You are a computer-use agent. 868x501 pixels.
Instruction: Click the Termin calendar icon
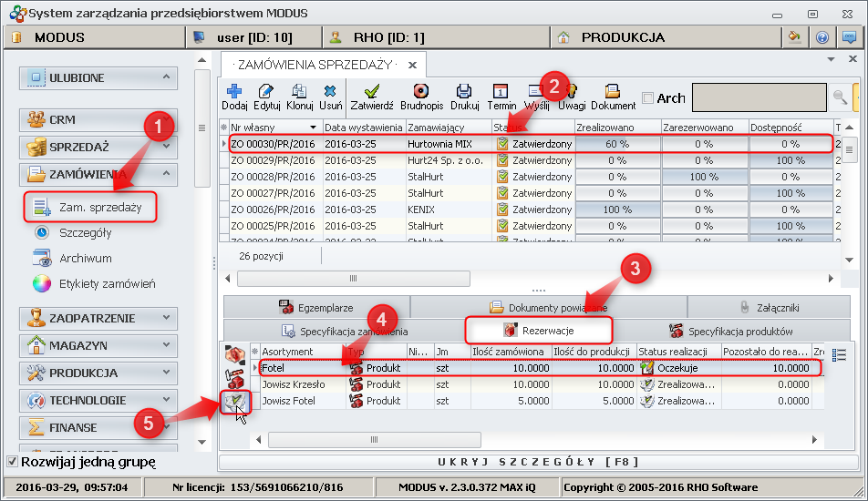pyautogui.click(x=501, y=91)
